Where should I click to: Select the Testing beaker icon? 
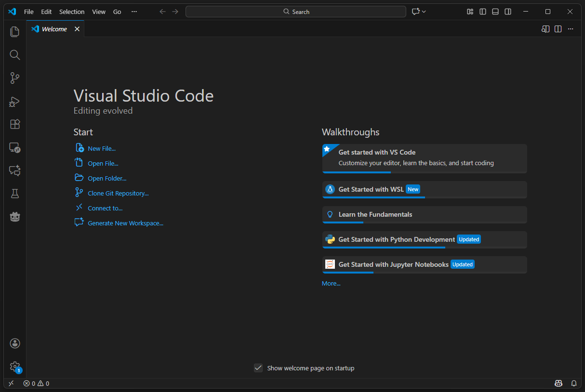click(x=14, y=194)
